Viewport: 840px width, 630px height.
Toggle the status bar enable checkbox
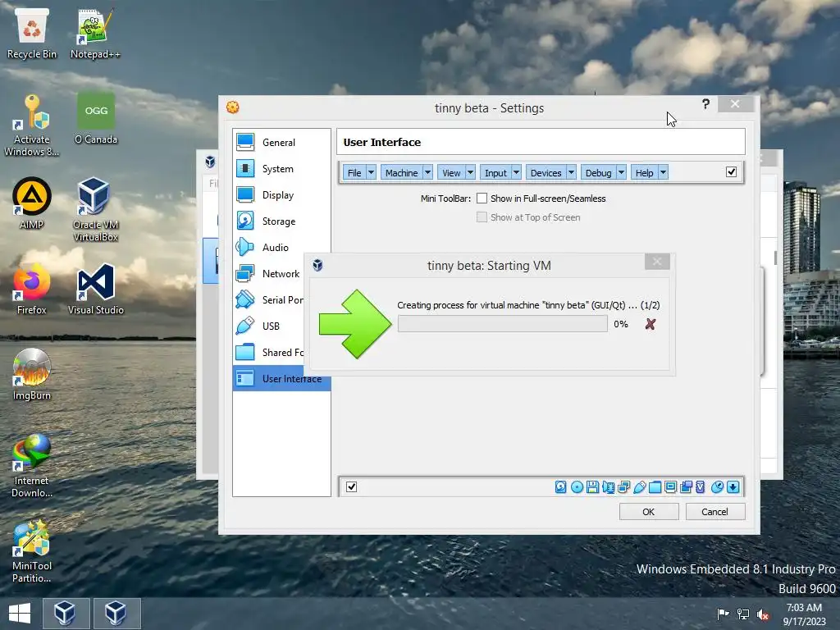click(351, 487)
